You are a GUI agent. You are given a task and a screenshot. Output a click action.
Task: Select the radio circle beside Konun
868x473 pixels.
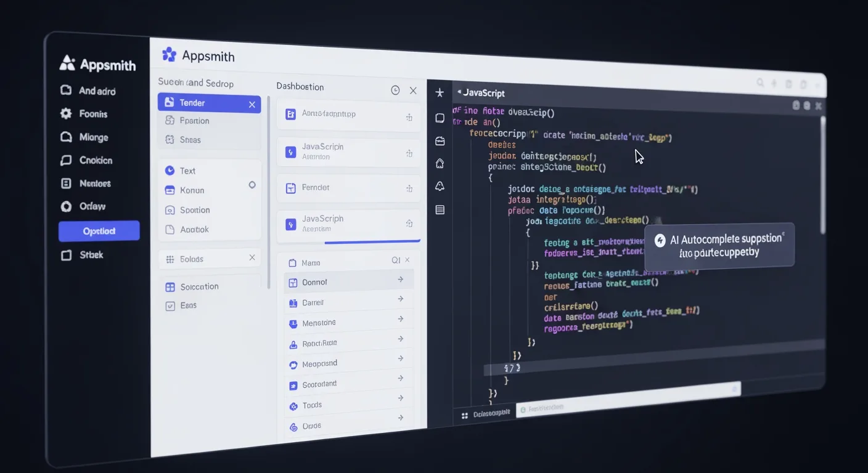pyautogui.click(x=252, y=185)
